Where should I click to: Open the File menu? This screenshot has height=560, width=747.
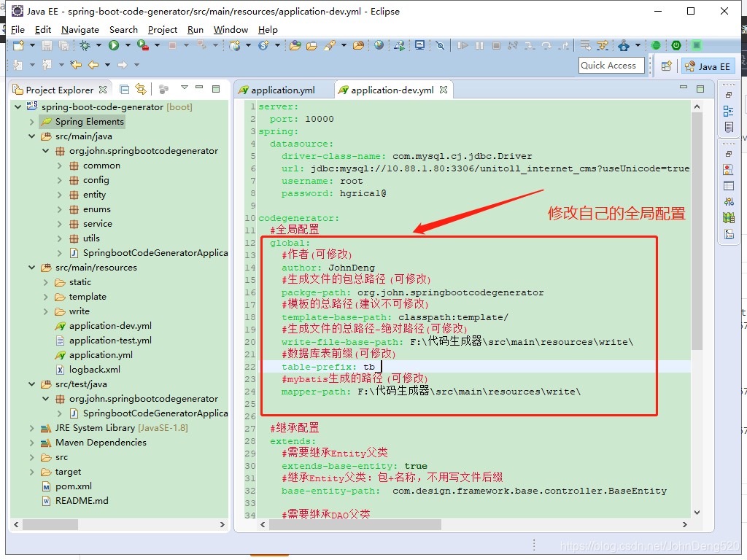tap(18, 29)
